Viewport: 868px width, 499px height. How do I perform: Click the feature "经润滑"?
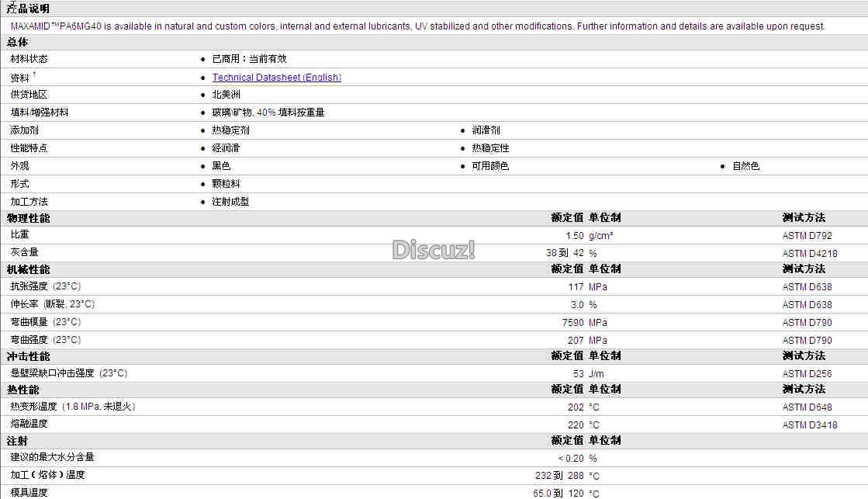tap(227, 148)
